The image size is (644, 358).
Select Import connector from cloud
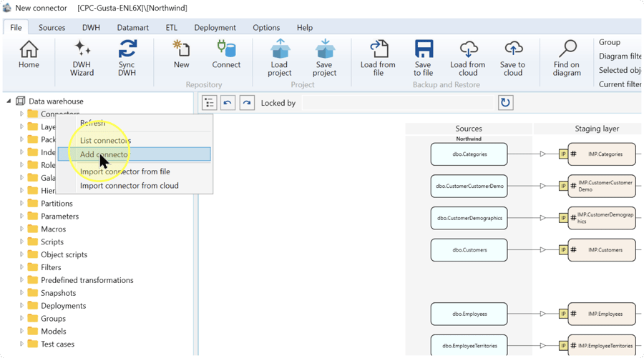(x=135, y=185)
